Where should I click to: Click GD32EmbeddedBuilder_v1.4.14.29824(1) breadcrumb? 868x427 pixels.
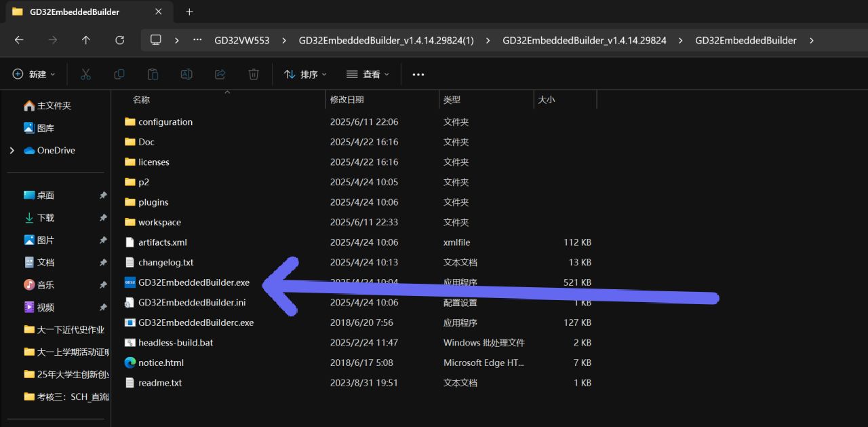(x=387, y=40)
